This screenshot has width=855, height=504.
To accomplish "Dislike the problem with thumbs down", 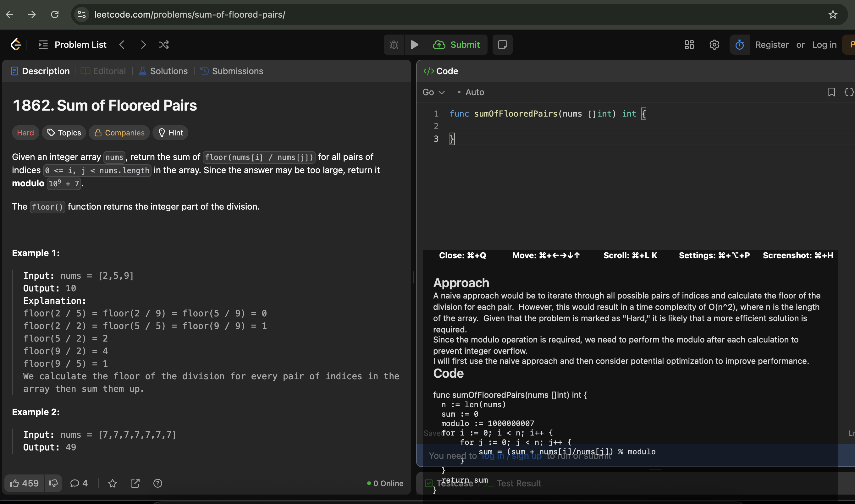I will point(53,483).
